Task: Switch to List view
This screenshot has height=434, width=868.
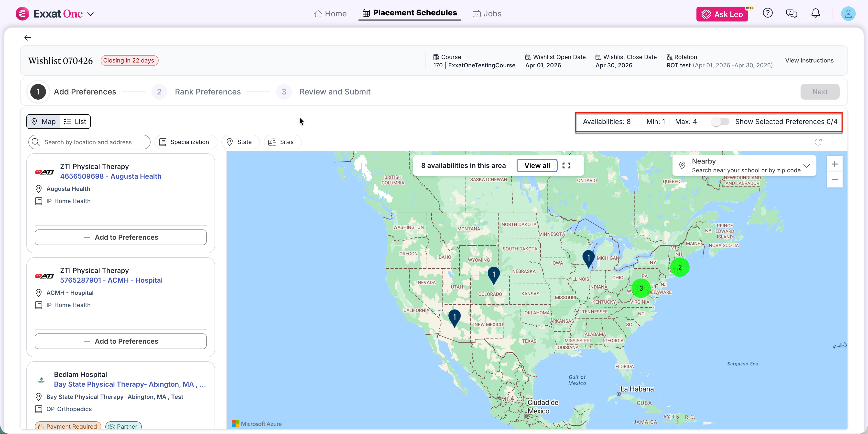Action: tap(75, 122)
